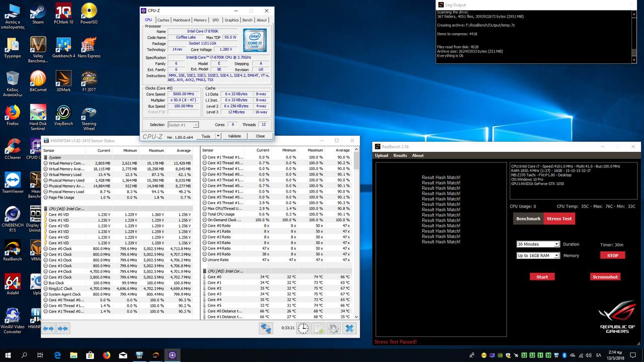Open the About tab in CPU-Z
The width and height of the screenshot is (644, 362).
[x=262, y=20]
